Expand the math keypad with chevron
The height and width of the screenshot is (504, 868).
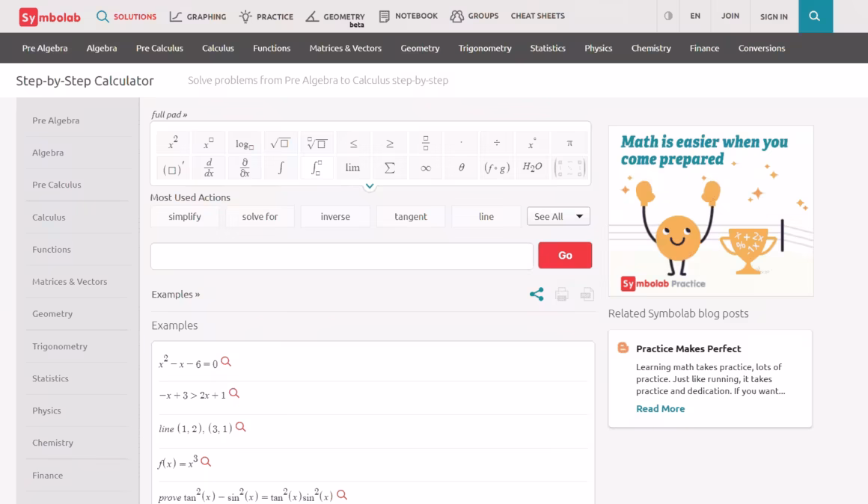(370, 186)
